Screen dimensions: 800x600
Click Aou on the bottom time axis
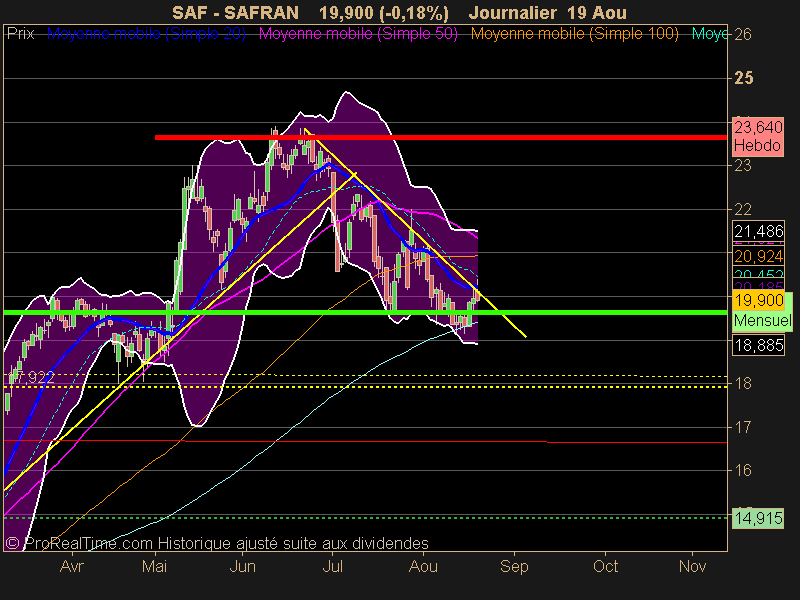423,566
